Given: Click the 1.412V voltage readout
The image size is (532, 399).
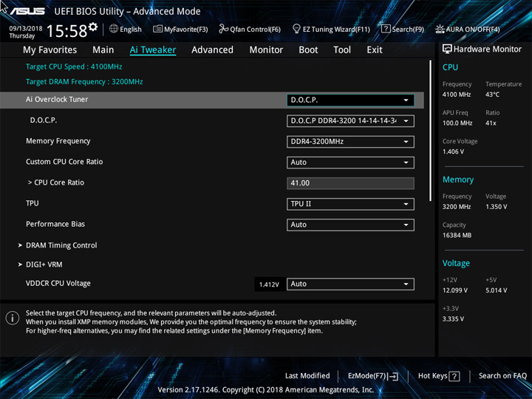Looking at the screenshot, I should (x=269, y=284).
